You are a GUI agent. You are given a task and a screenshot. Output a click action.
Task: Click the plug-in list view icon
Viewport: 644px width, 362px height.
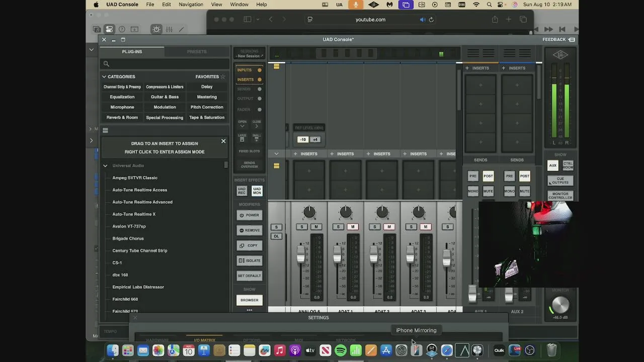[x=105, y=130]
